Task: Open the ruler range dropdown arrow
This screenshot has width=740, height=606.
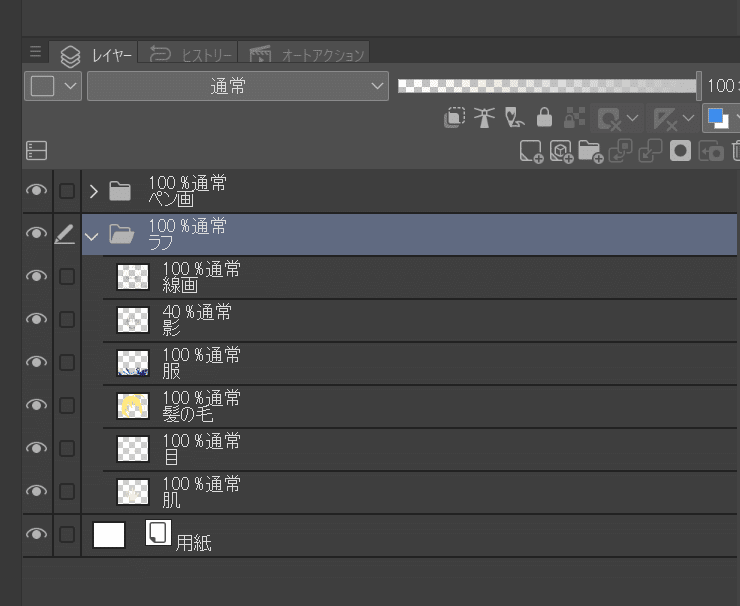Action: click(x=689, y=118)
